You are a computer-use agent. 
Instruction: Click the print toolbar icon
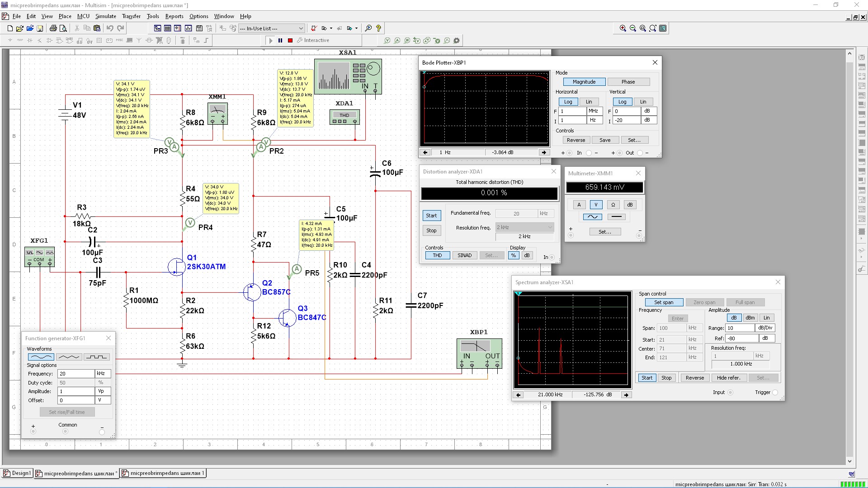point(53,28)
